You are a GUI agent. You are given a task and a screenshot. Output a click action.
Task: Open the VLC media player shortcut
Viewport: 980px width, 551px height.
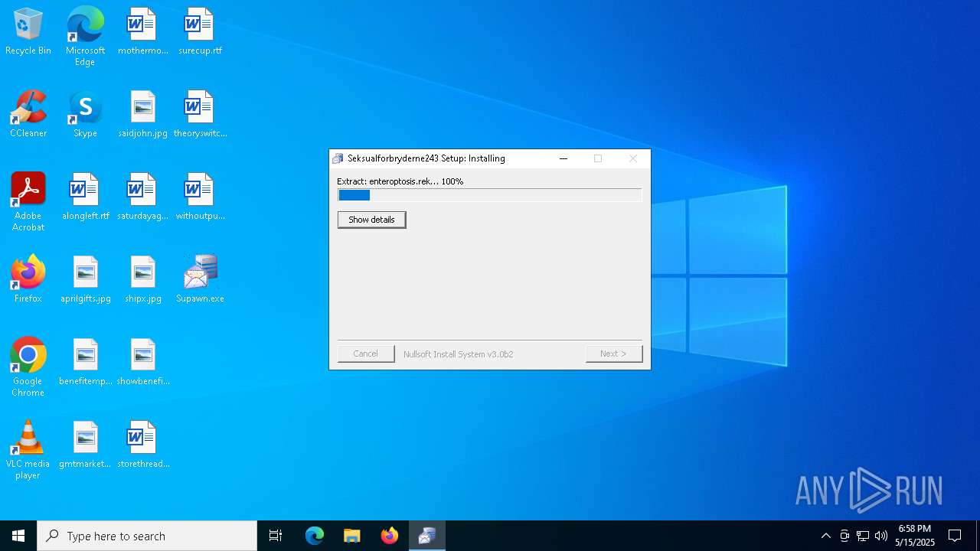click(28, 450)
